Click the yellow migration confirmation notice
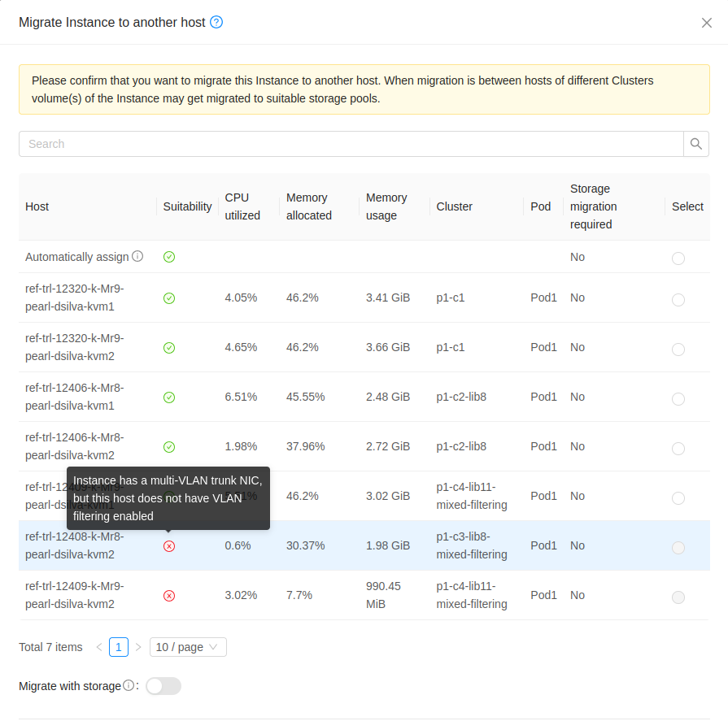 coord(364,89)
